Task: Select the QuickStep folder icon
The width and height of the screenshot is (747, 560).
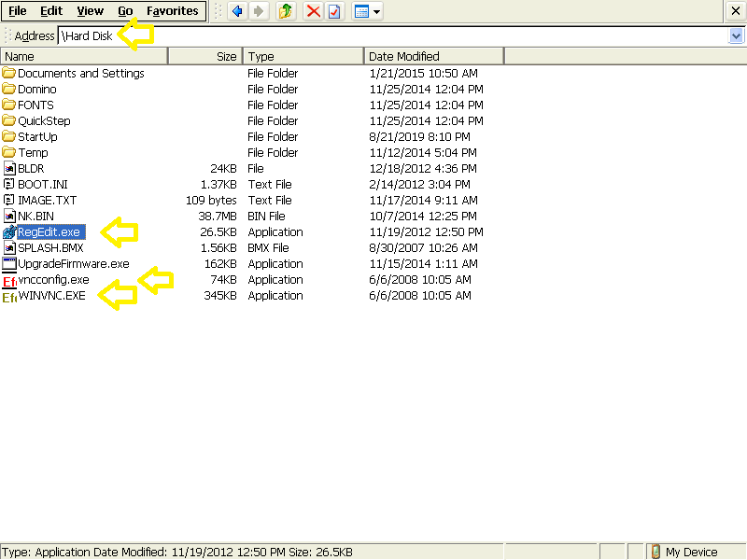Action: (8, 120)
